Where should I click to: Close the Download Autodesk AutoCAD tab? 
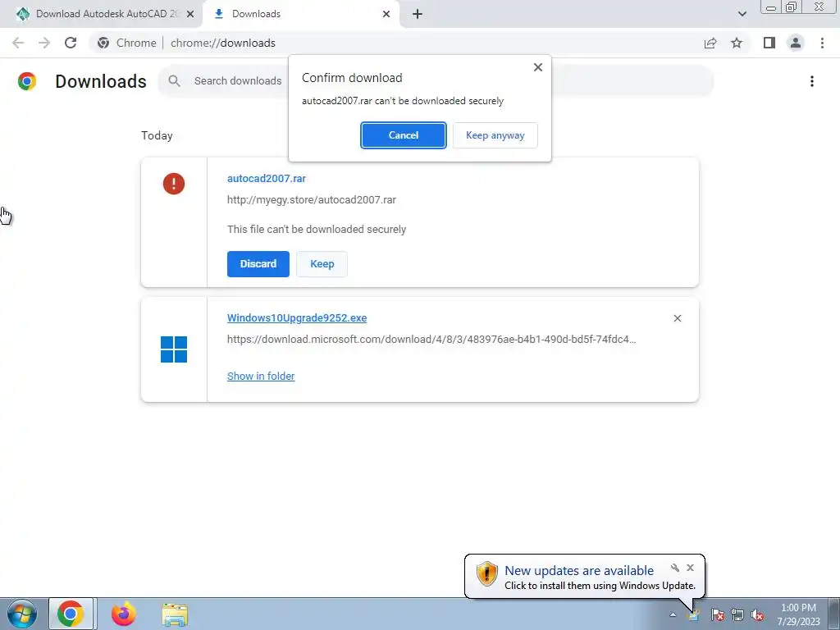coord(190,14)
